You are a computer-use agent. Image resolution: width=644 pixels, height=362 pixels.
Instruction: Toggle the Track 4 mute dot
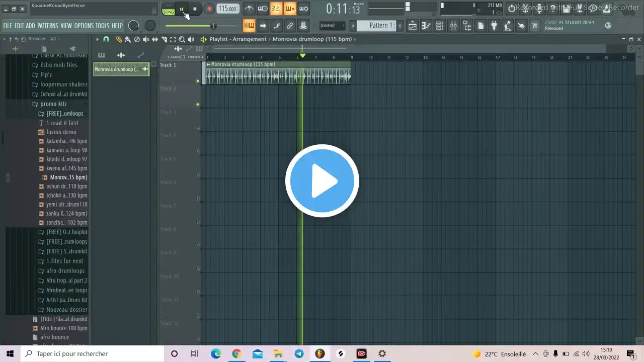point(198,151)
